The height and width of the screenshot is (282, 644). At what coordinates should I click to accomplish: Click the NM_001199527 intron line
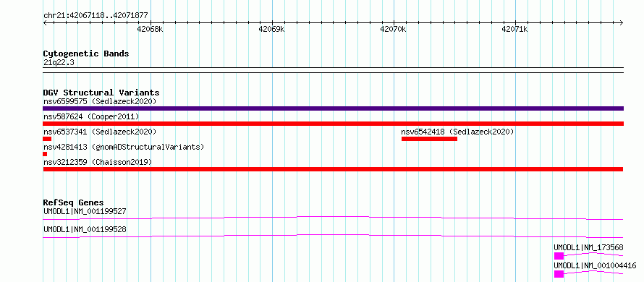tap(333, 218)
